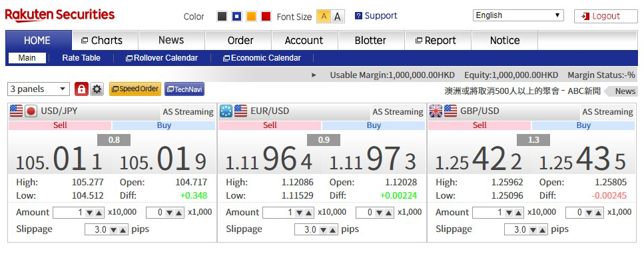Click increase arrow for USD/JPY x10,000 amount
The image size is (644, 254).
pos(99,213)
